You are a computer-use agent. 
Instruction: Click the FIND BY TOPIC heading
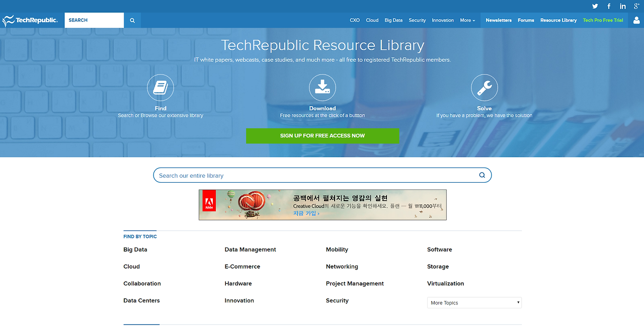pos(140,236)
